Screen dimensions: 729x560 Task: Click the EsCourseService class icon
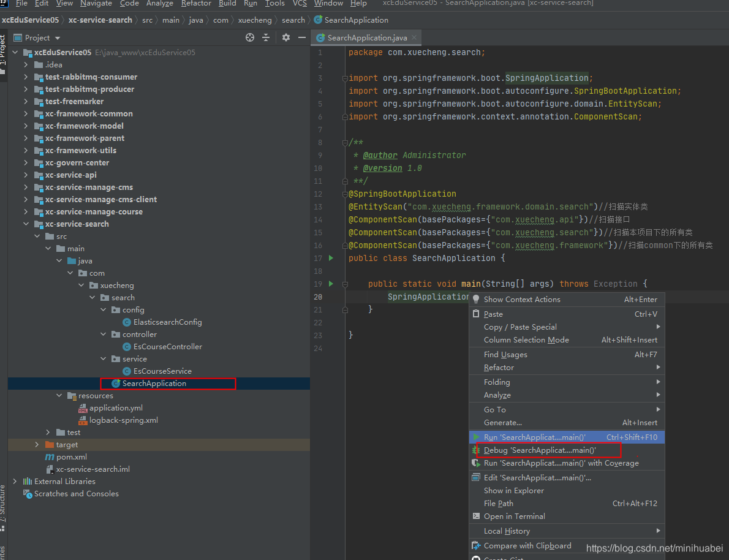[126, 371]
